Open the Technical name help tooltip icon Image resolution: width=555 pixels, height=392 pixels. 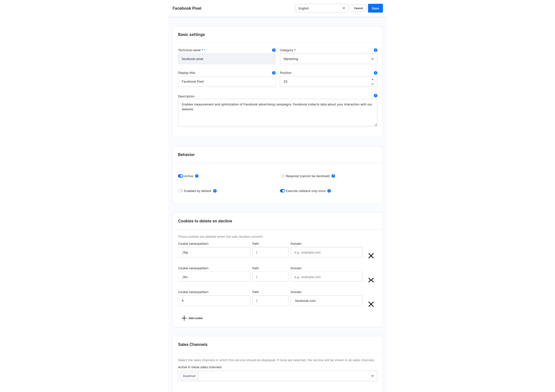tap(274, 50)
